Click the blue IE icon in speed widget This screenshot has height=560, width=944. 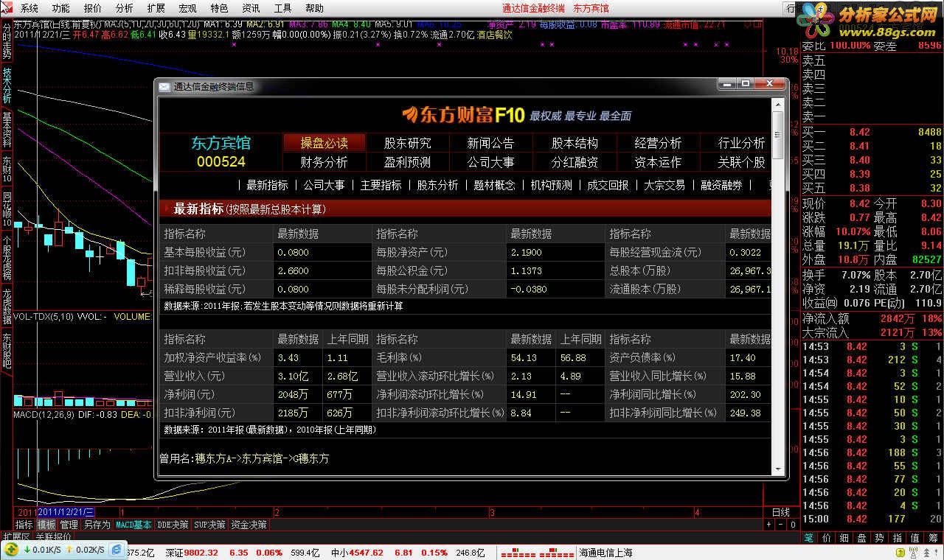[x=117, y=550]
